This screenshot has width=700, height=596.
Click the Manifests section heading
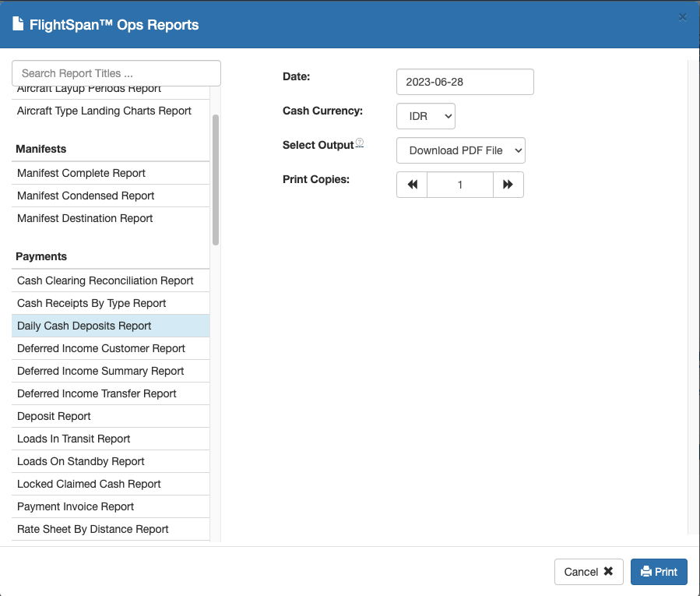41,149
